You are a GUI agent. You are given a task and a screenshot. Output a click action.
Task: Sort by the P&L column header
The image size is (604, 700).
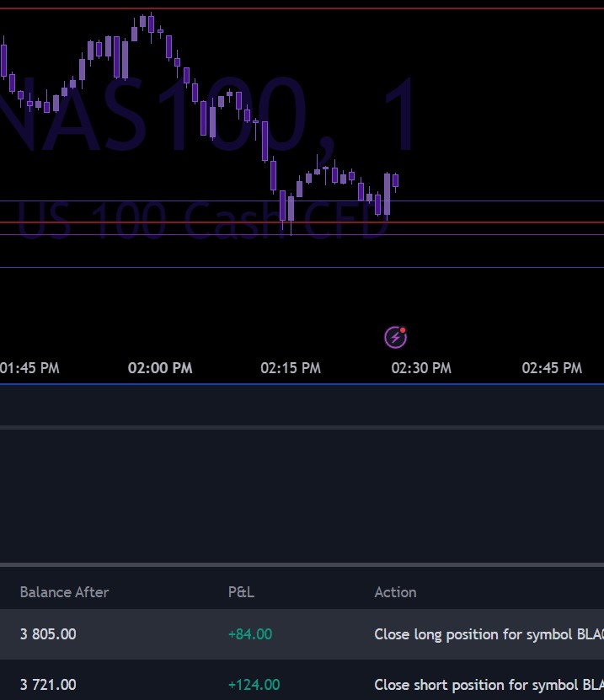tap(241, 592)
